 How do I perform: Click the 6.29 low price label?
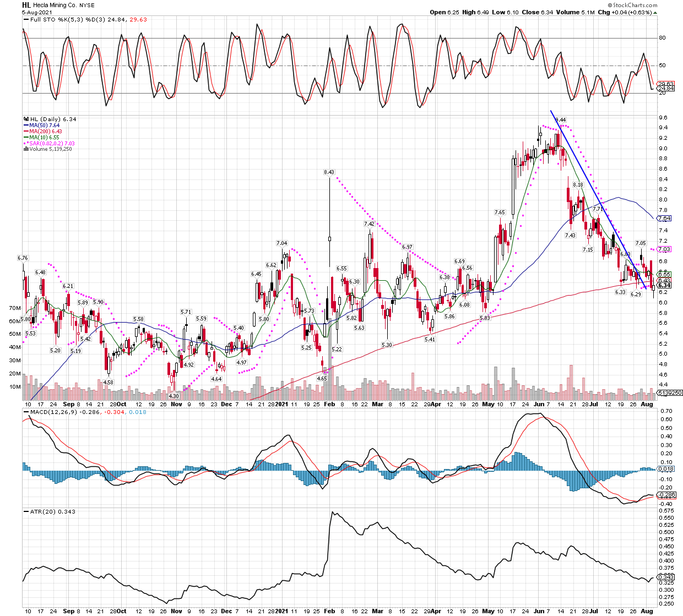pos(636,295)
